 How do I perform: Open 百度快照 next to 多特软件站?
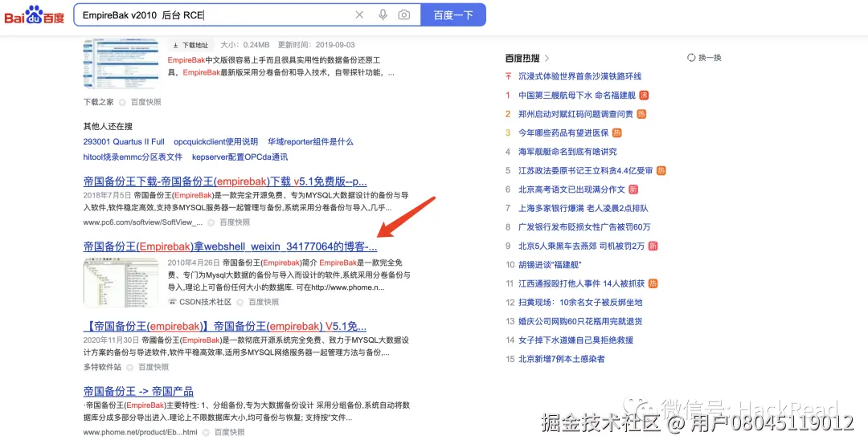click(x=154, y=367)
